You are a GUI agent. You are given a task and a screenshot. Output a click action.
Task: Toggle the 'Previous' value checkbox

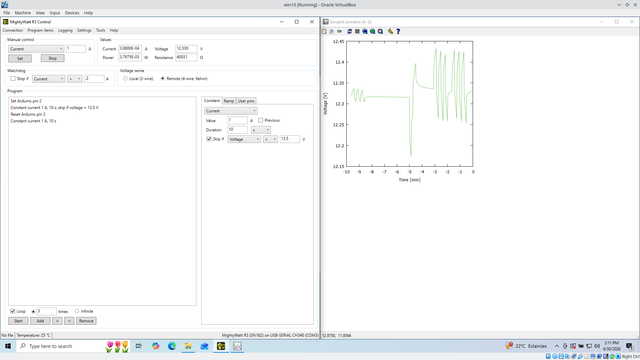(260, 120)
